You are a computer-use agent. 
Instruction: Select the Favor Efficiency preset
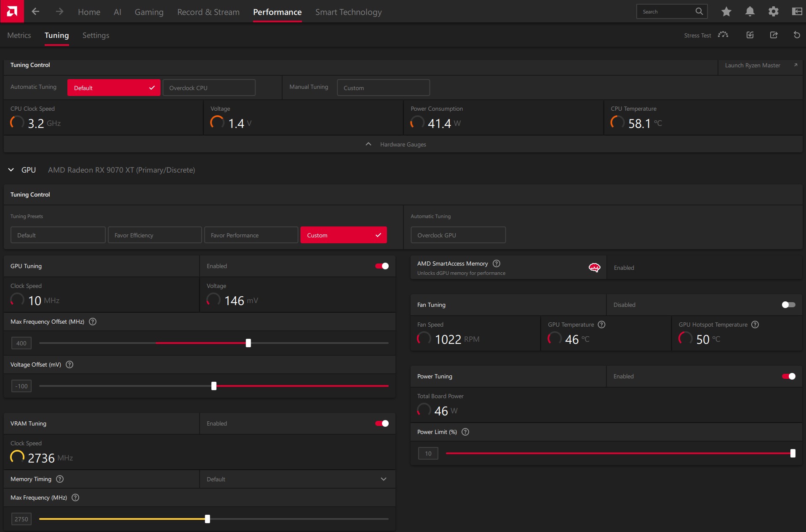tap(155, 235)
